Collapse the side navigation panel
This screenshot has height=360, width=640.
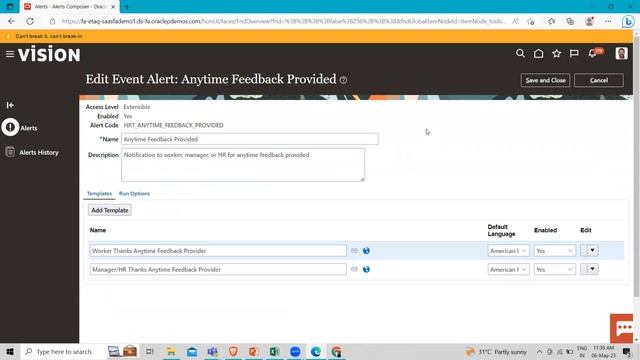[x=10, y=105]
